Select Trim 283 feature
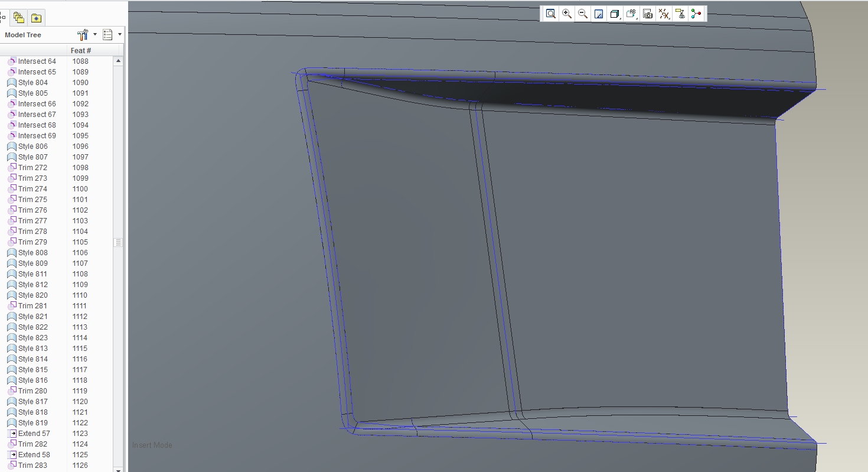 [x=32, y=466]
